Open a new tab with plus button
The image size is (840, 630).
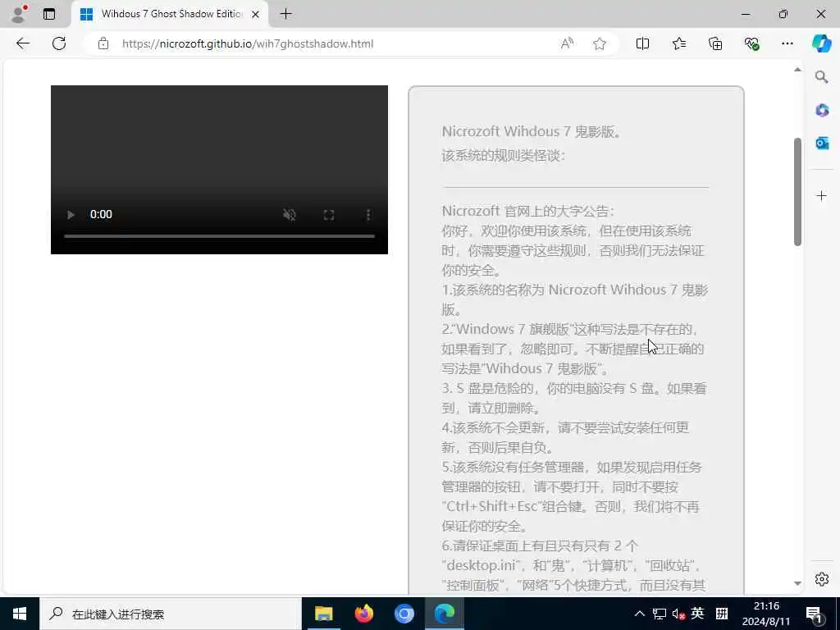tap(286, 14)
